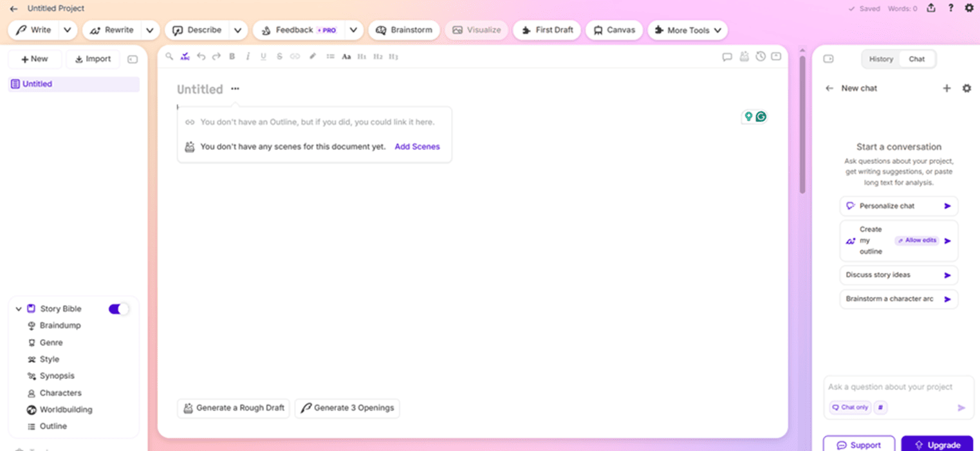This screenshot has height=451, width=980.
Task: Open the share/export icon in the top bar
Action: coord(930,8)
